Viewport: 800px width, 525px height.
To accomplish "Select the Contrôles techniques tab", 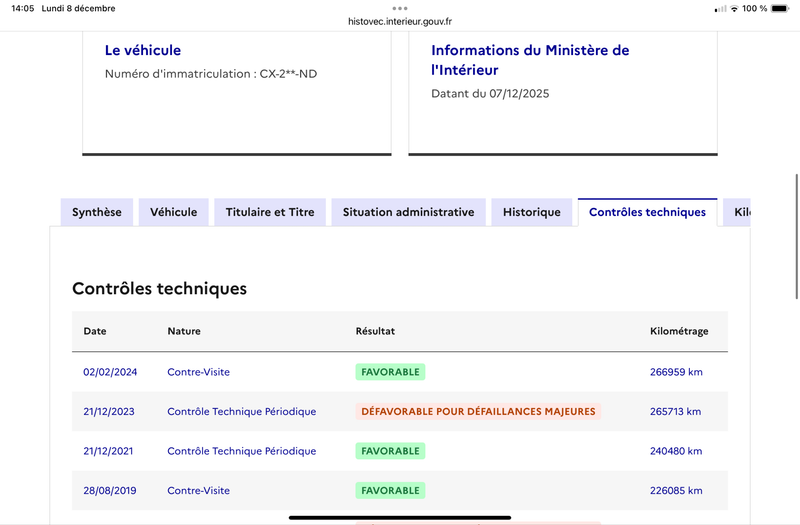I will tap(647, 212).
